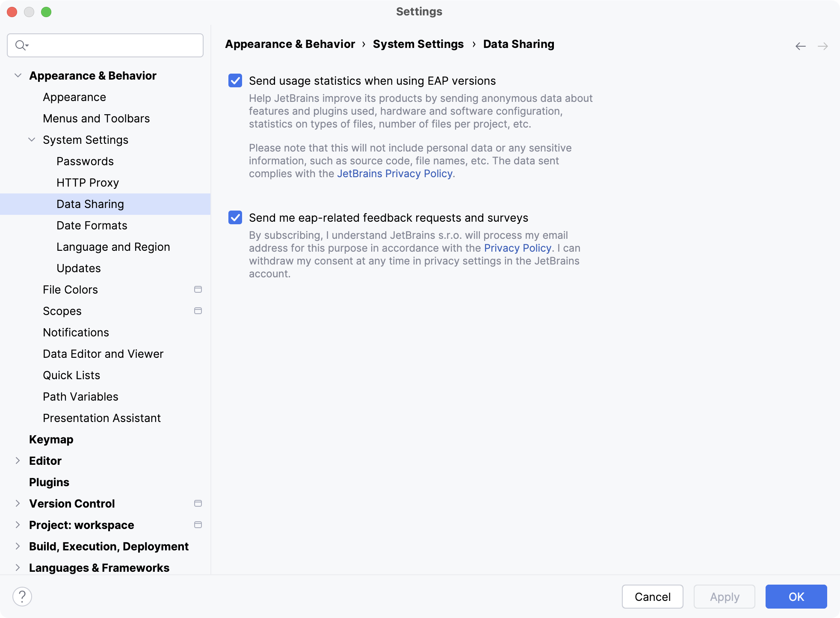The image size is (840, 618).
Task: Click the Privacy Policy link in feedback section
Action: 517,248
